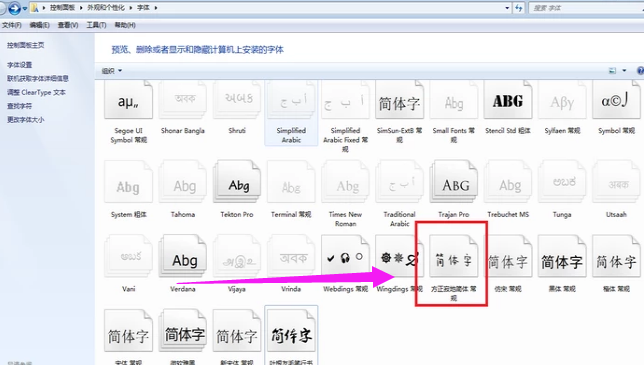This screenshot has height=365, width=644.
Task: Select the Webdings font icon
Action: click(345, 256)
